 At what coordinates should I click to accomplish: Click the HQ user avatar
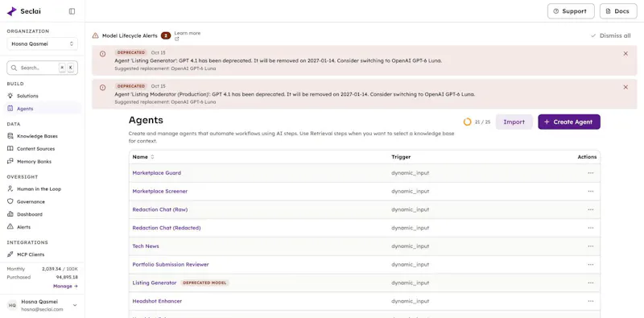pos(12,305)
